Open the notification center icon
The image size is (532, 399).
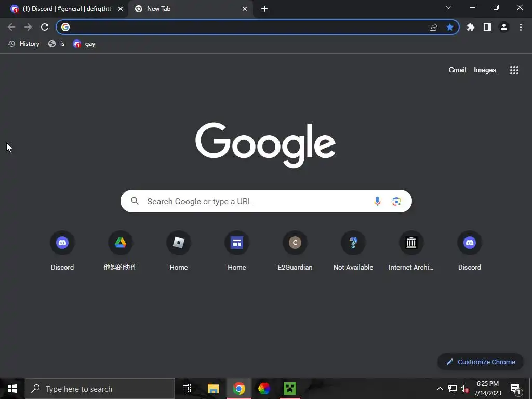pos(516,389)
